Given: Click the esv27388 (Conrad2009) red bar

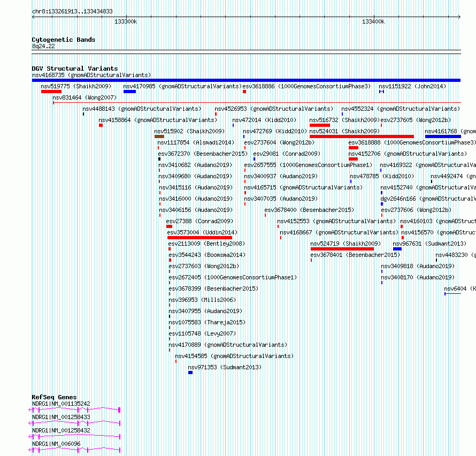Looking at the screenshot, I should 170,226.
